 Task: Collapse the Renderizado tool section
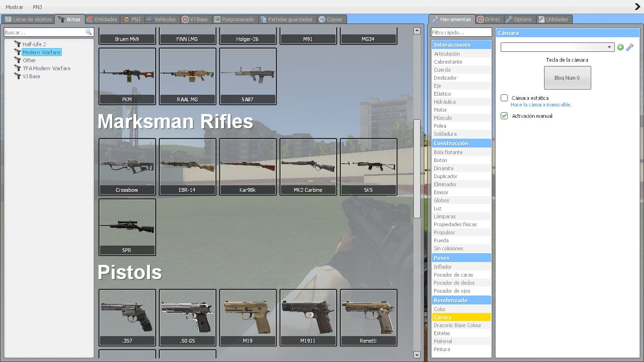point(462,300)
